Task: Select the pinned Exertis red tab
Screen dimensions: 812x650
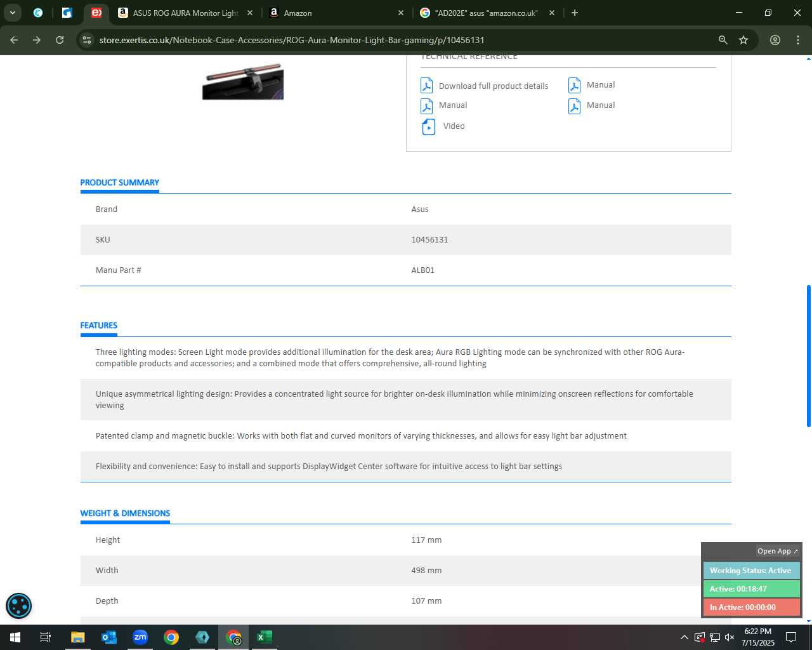Action: (96, 13)
